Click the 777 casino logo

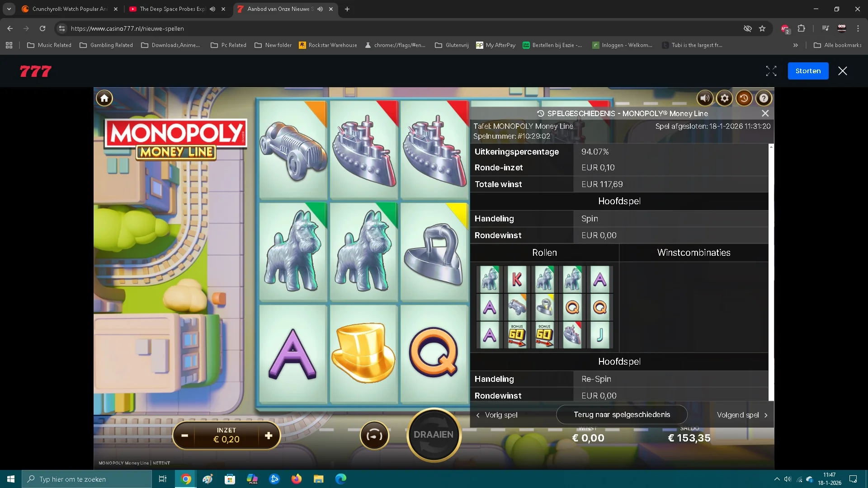35,71
